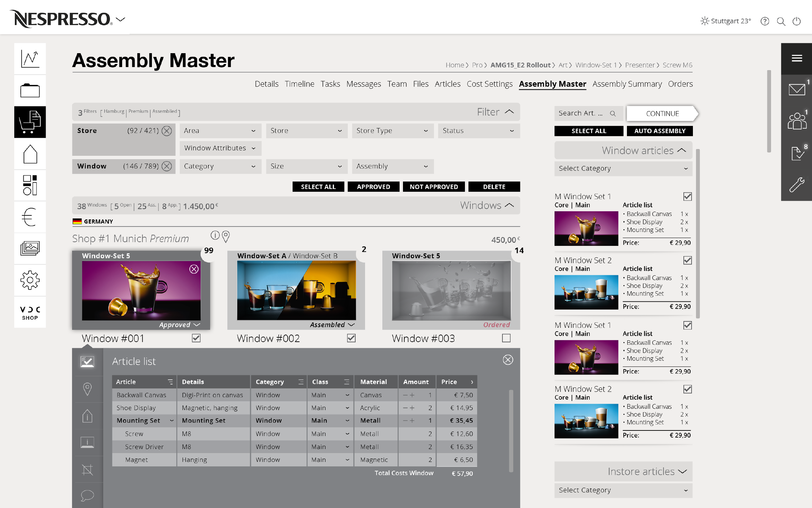Click the euro cost sidebar icon
This screenshot has width=812, height=508.
[x=30, y=217]
